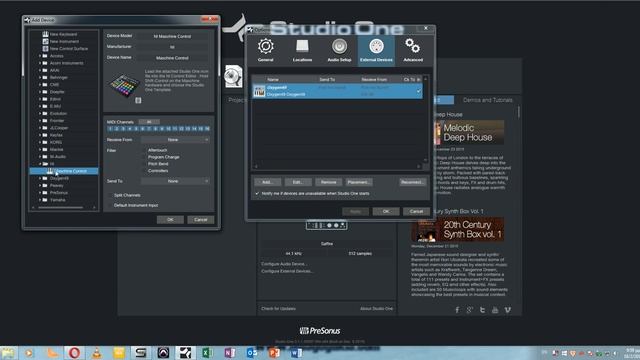
Task: Cancel the Add Device dialog
Action: tap(201, 220)
